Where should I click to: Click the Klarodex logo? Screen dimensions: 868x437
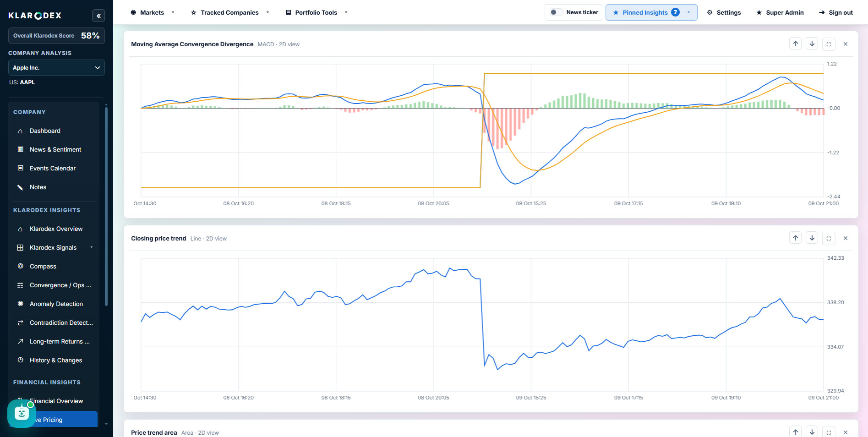pos(35,16)
